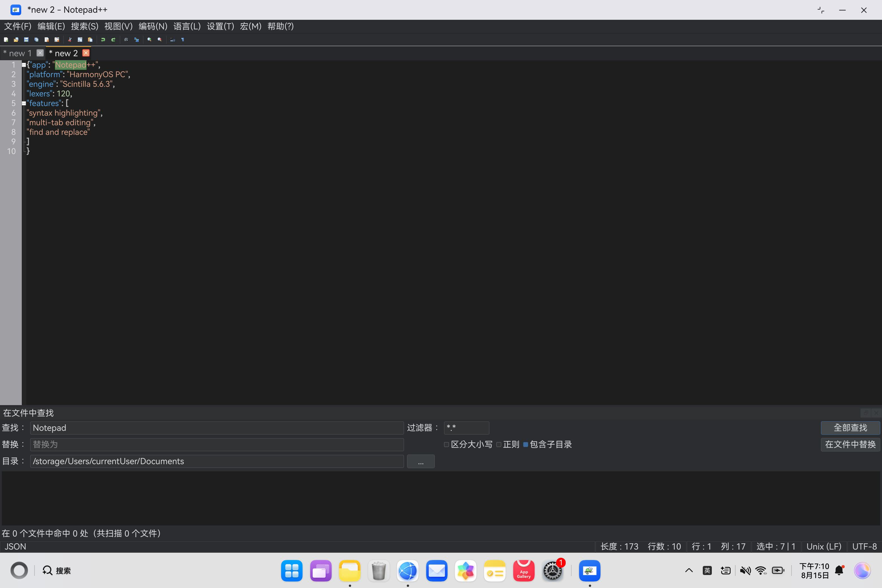Click the 替换 input field
The height and width of the screenshot is (588, 882).
(217, 445)
